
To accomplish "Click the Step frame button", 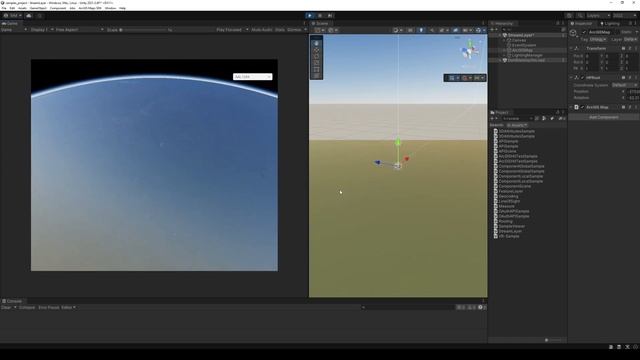I will tap(330, 16).
